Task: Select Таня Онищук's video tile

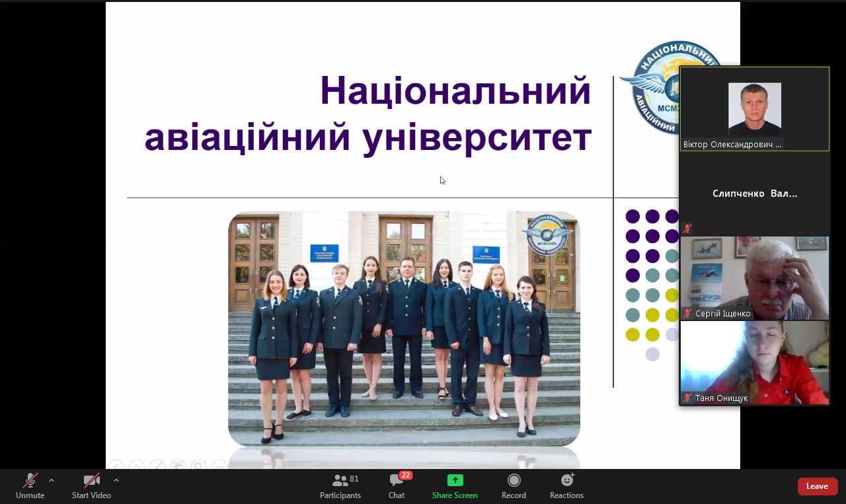Action: click(x=754, y=363)
